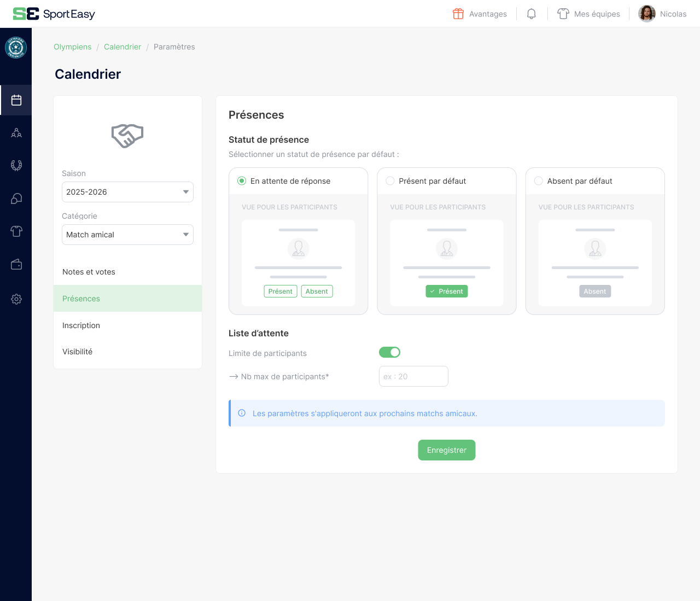Screen dimensions: 700x601
Task: View competition results via the laurel icon
Action: (x=16, y=166)
